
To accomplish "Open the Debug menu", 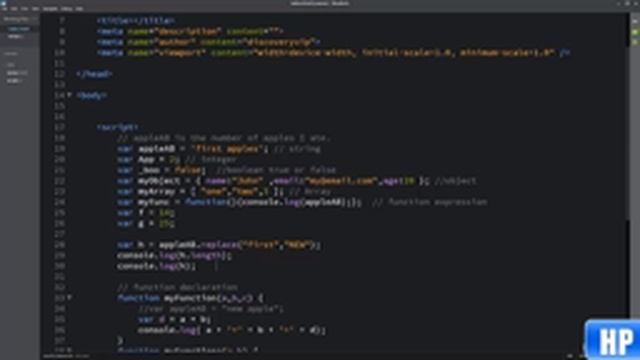I will pos(67,9).
